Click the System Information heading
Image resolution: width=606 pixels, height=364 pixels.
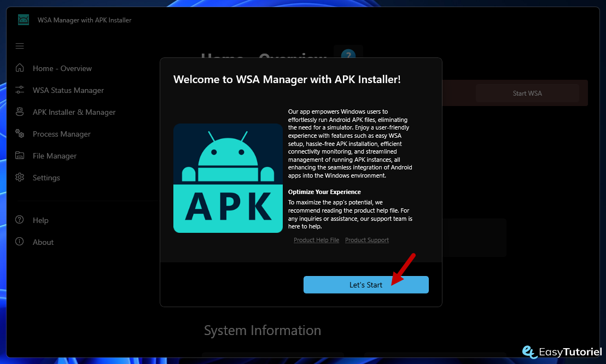coord(263,330)
